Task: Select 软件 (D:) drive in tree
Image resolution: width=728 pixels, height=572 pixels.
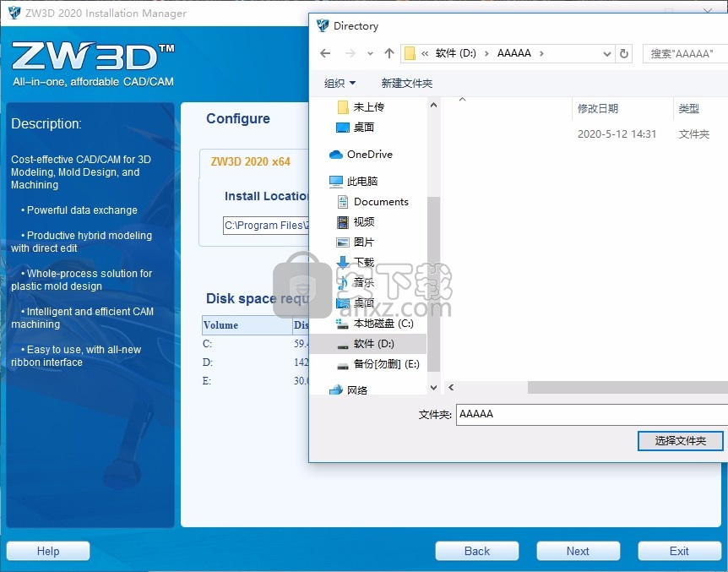Action: tap(367, 344)
